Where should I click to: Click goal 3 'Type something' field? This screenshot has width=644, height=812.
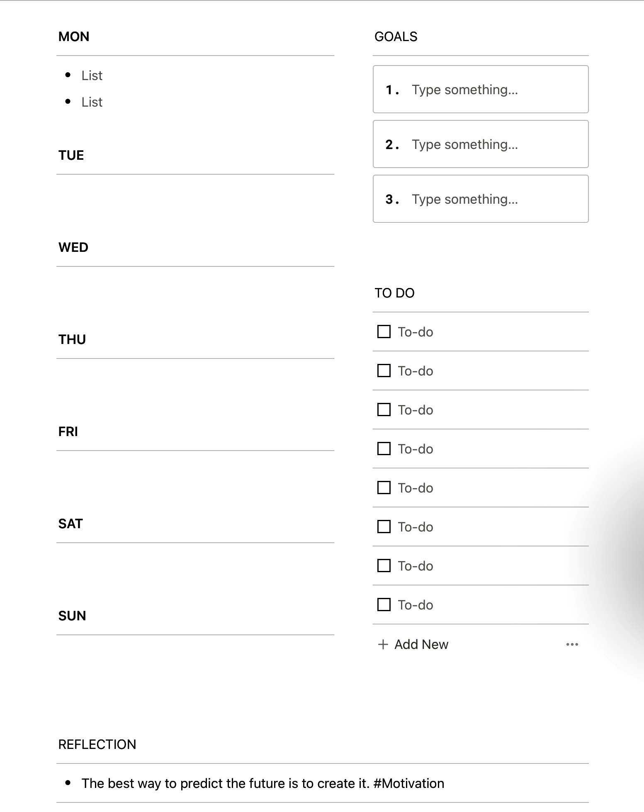[465, 199]
